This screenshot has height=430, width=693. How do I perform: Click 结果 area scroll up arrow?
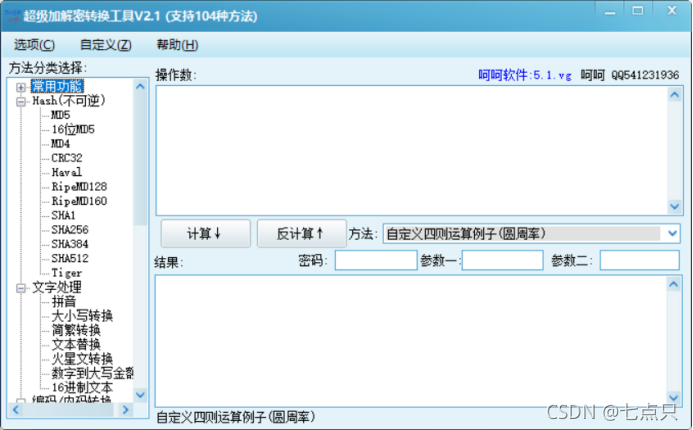674,284
